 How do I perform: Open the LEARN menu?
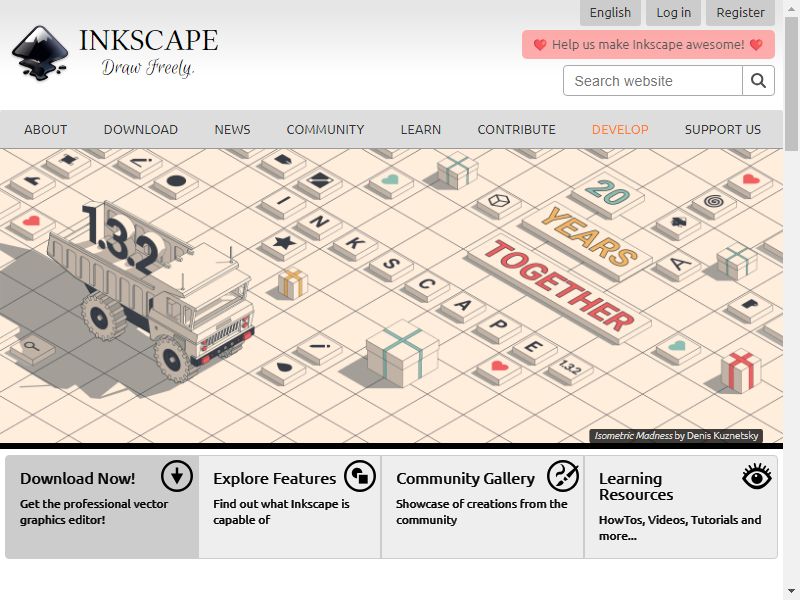coord(421,130)
